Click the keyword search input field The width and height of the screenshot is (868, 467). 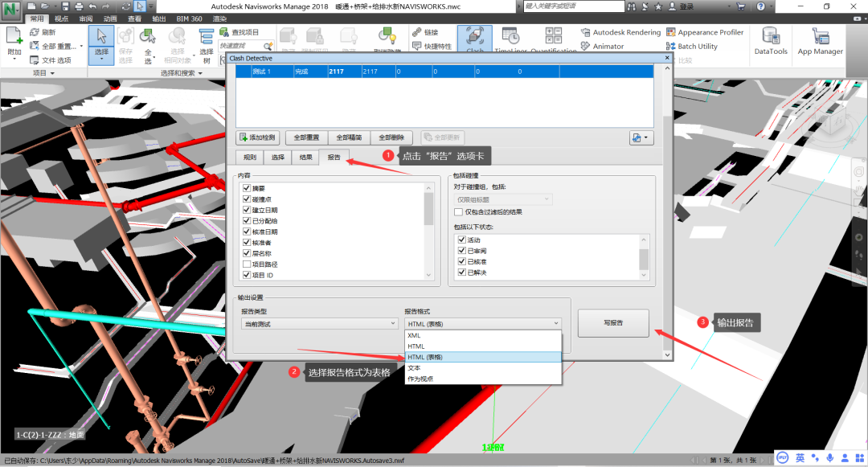(x=574, y=6)
